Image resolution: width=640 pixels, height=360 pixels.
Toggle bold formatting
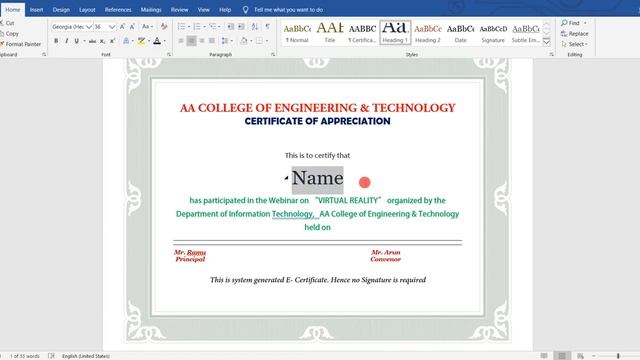(56, 41)
